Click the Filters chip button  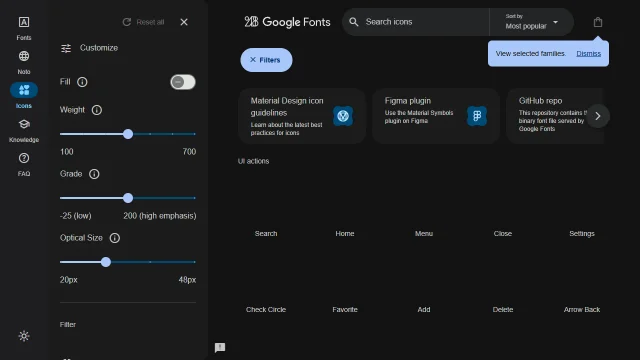click(266, 60)
